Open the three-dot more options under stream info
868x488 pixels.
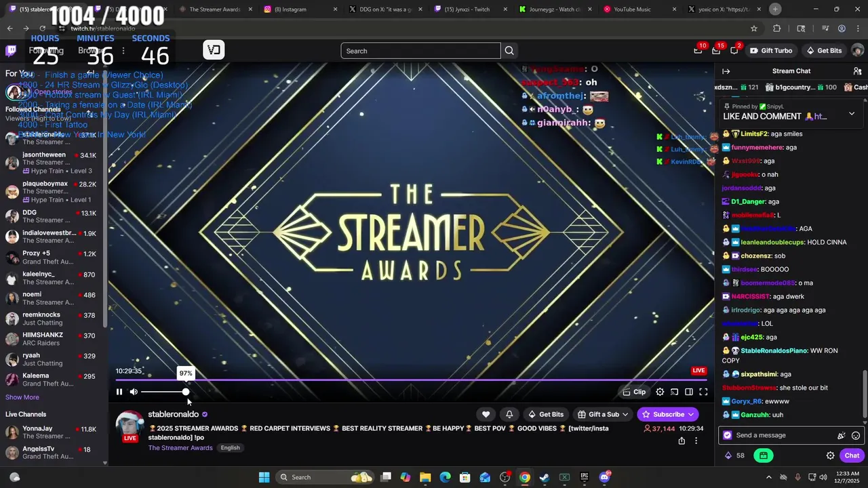pos(696,441)
